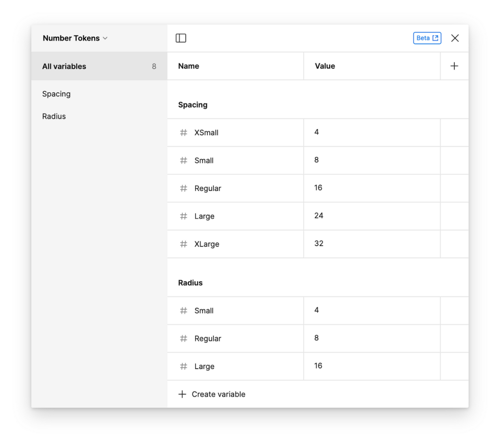Click the plus icon to add column

coord(454,66)
